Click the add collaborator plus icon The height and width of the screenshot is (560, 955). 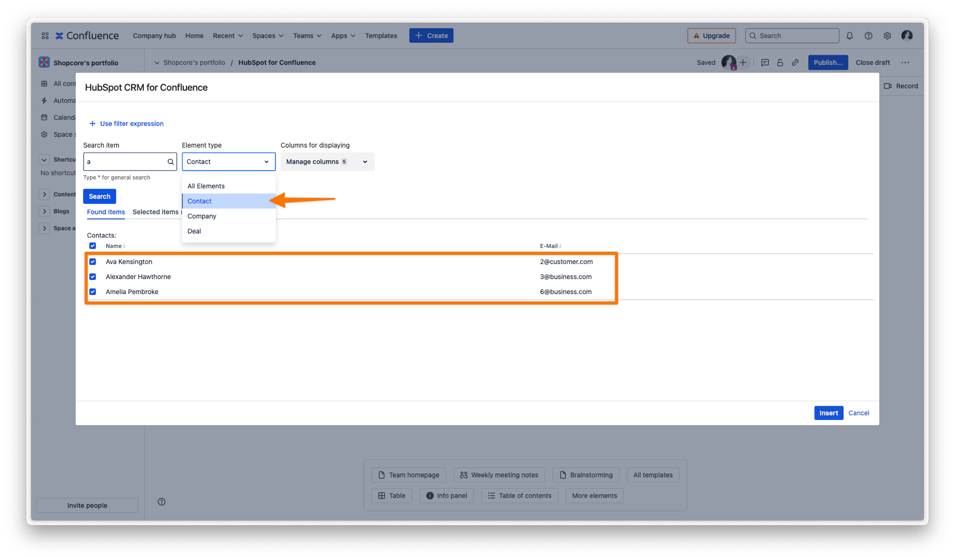coord(743,63)
